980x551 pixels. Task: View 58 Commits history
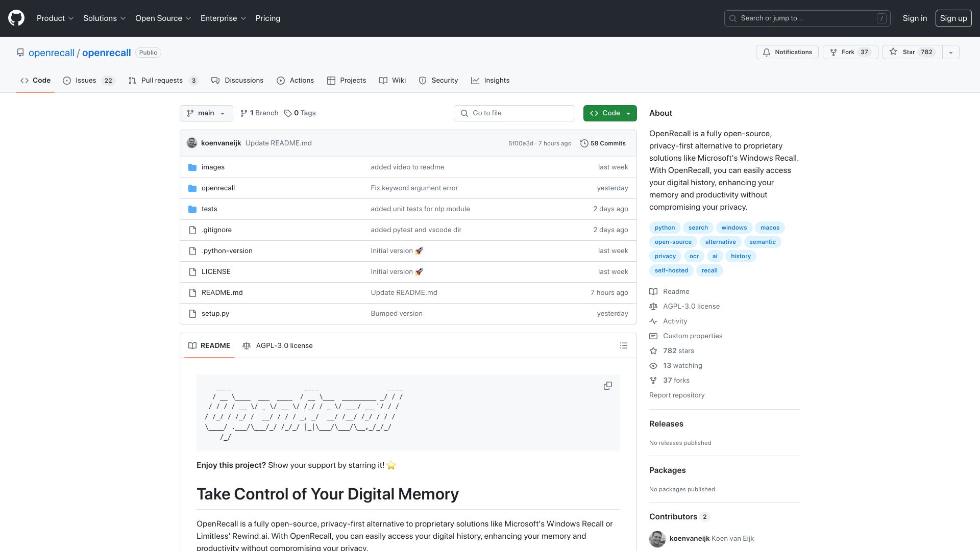pos(603,143)
